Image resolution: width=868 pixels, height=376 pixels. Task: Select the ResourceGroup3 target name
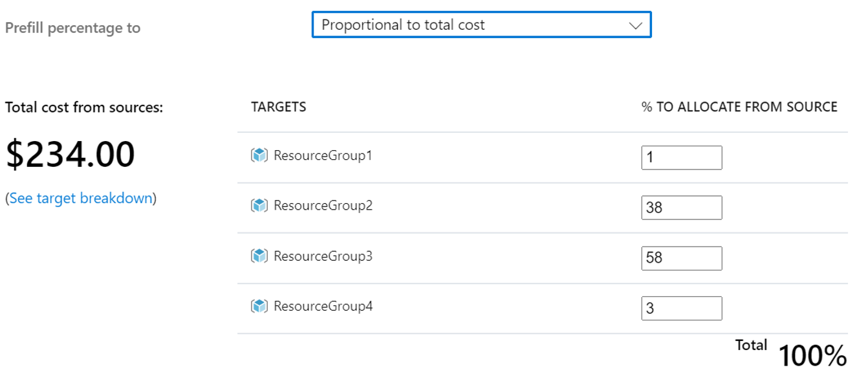323,256
